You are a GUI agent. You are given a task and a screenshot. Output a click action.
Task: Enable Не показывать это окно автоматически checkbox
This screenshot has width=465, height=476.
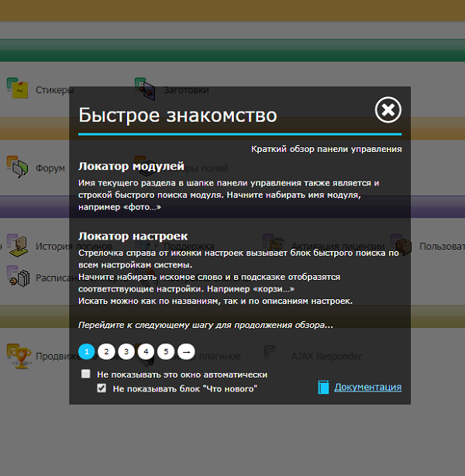click(x=86, y=374)
